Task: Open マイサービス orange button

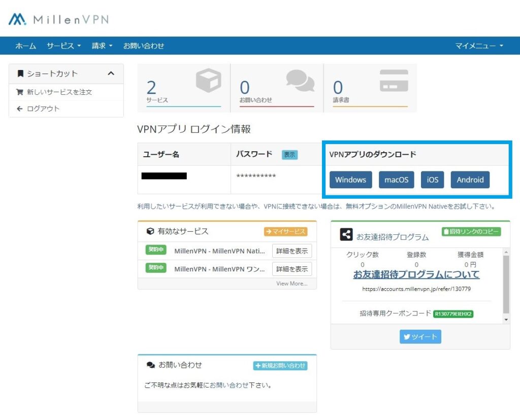Action: pyautogui.click(x=286, y=231)
